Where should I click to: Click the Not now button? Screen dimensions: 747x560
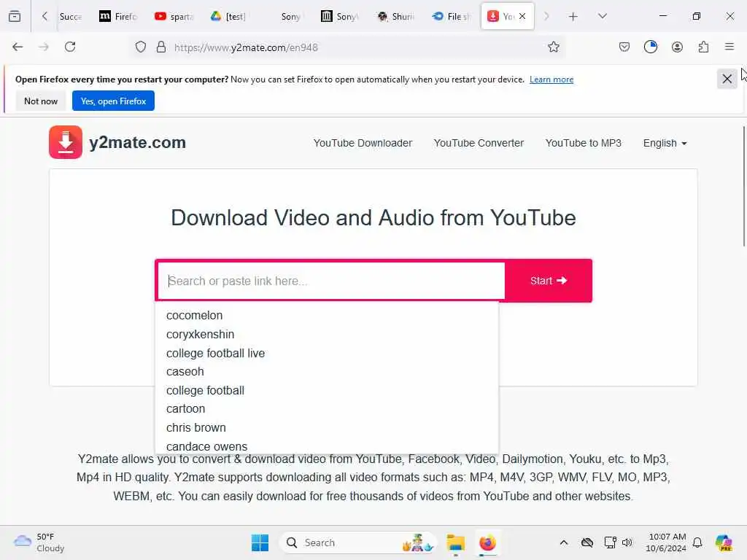coord(41,101)
